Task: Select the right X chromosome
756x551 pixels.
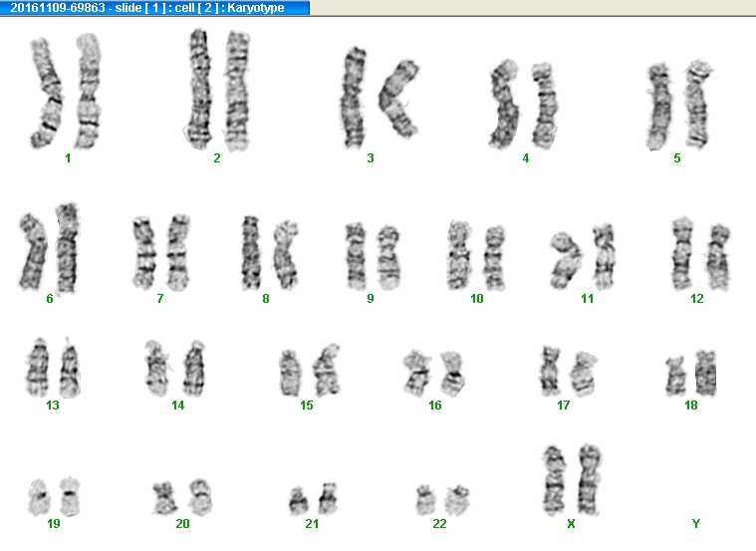Action: pos(590,479)
